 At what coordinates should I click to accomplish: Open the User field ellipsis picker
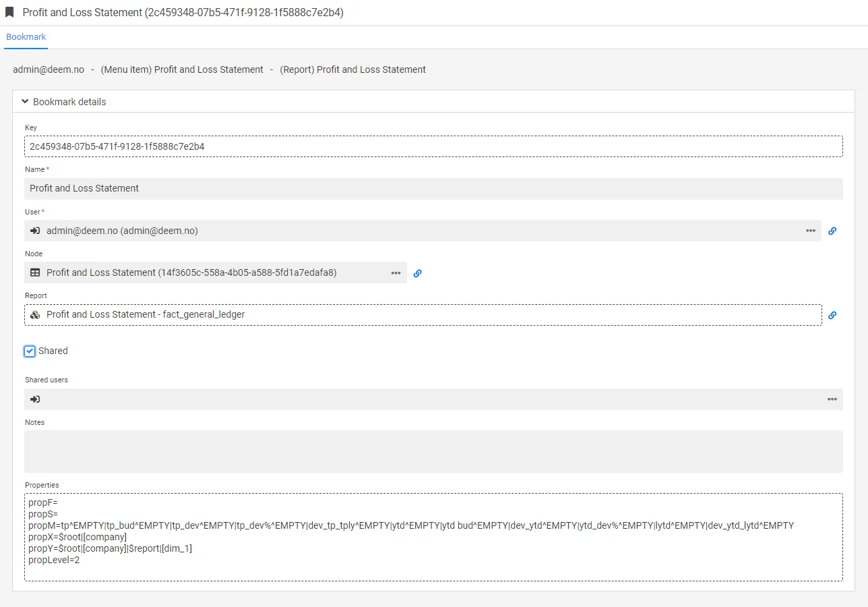click(810, 231)
